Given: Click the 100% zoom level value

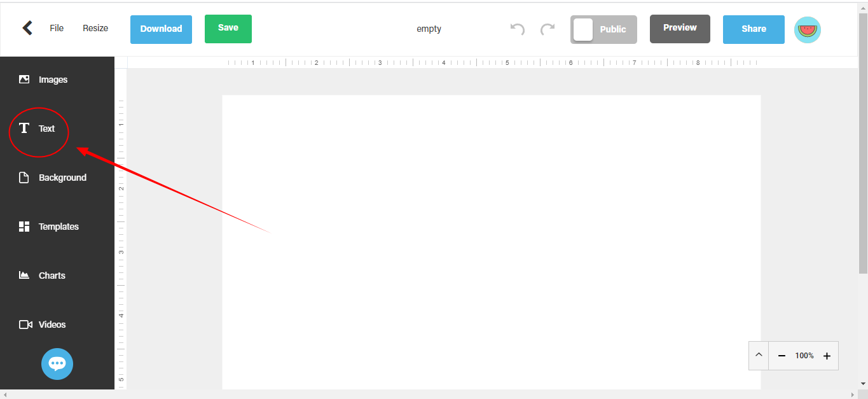Looking at the screenshot, I should [x=804, y=356].
